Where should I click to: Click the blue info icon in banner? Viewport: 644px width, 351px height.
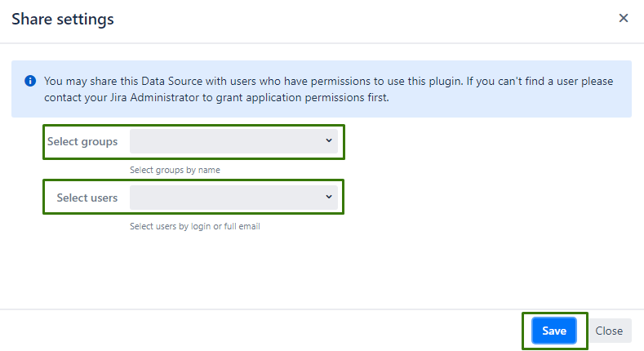30,81
